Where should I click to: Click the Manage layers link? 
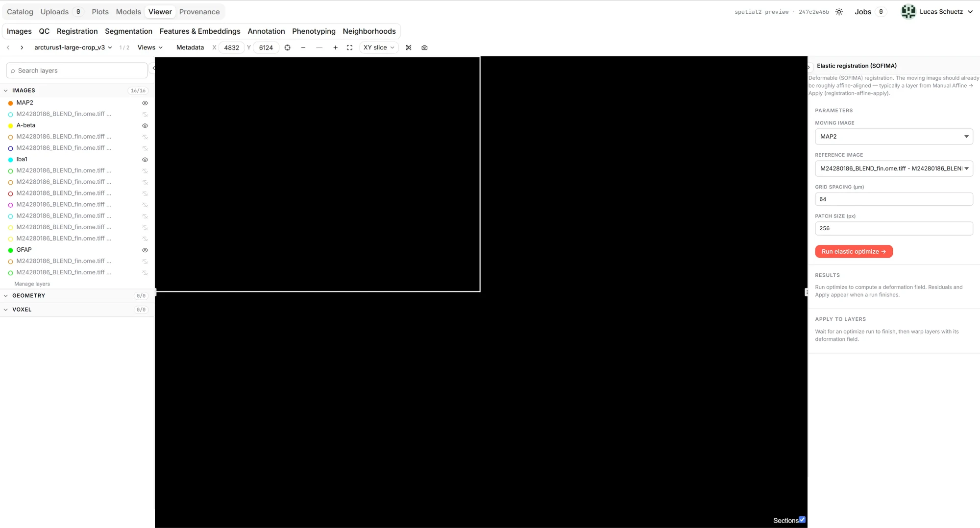(32, 284)
